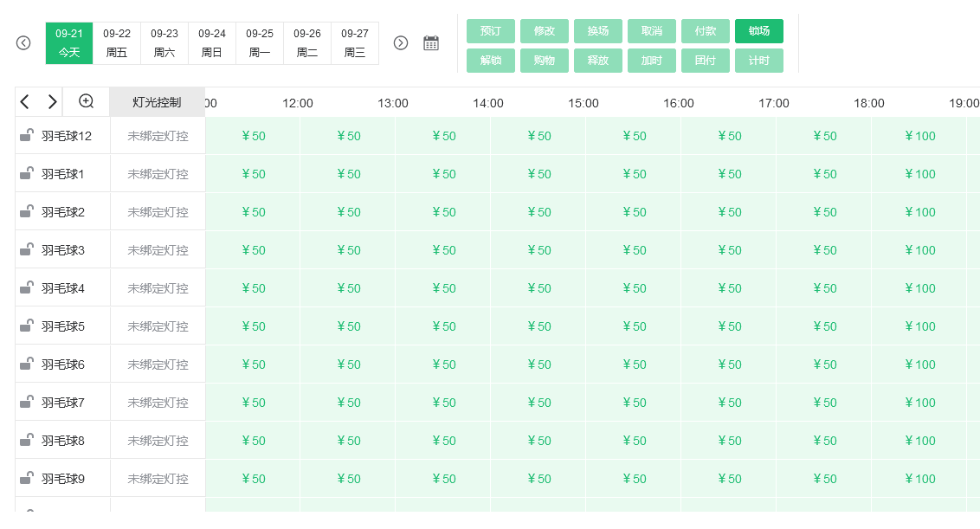Screen dimensions: 980x529
Task: Click the lock icon for 羽毛球5
Action: (27, 326)
